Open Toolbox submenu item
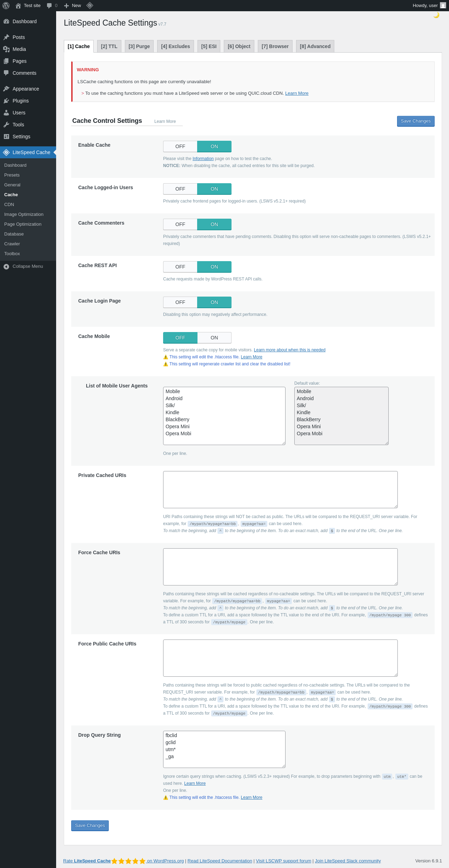The image size is (449, 868). click(12, 254)
